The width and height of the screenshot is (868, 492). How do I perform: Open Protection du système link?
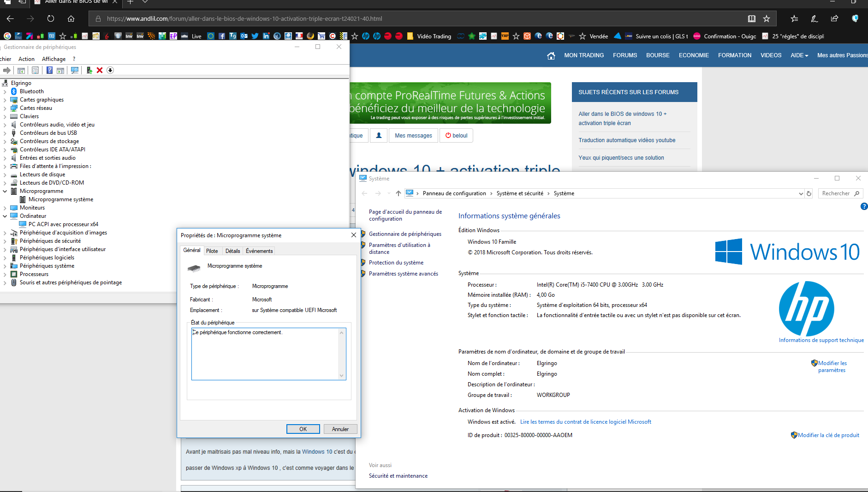(x=396, y=263)
